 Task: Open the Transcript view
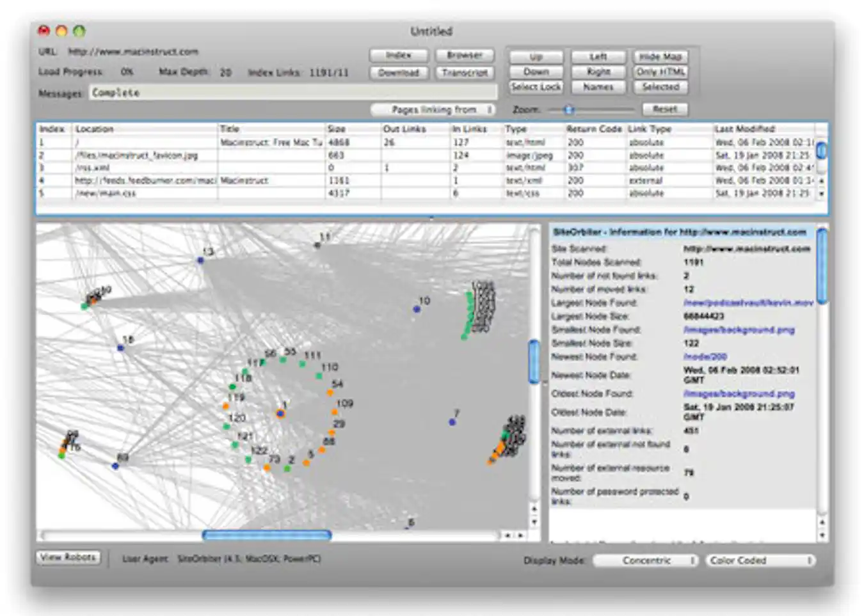465,72
